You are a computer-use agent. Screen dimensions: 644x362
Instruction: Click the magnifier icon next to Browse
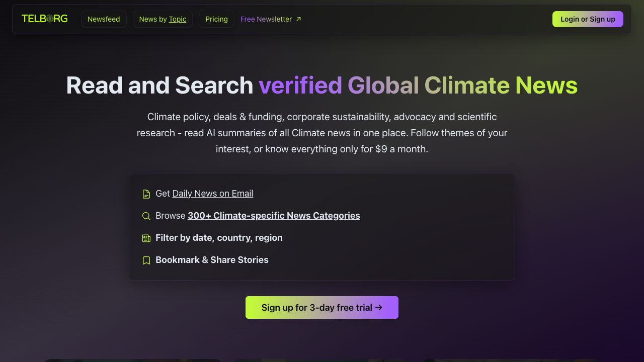pos(146,216)
